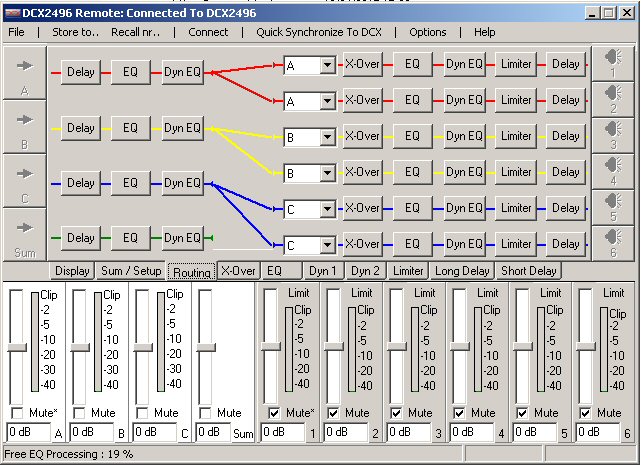Unmute output channel 3

tap(396, 413)
